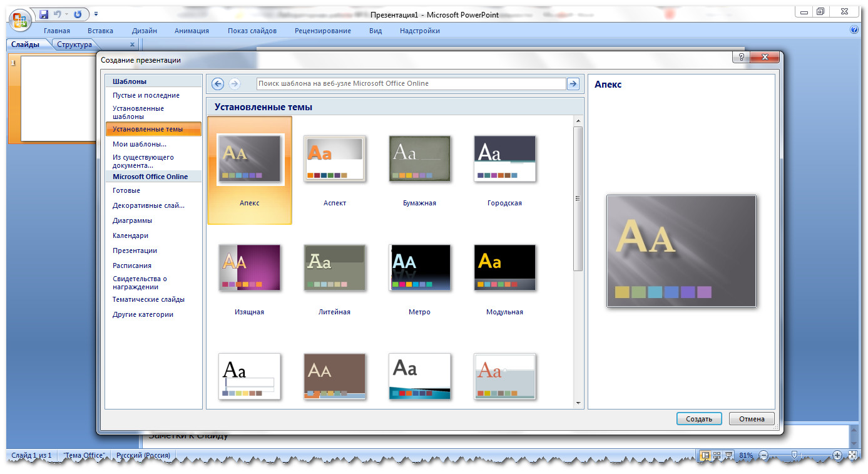
Task: Close the slides pane with X
Action: click(x=132, y=44)
